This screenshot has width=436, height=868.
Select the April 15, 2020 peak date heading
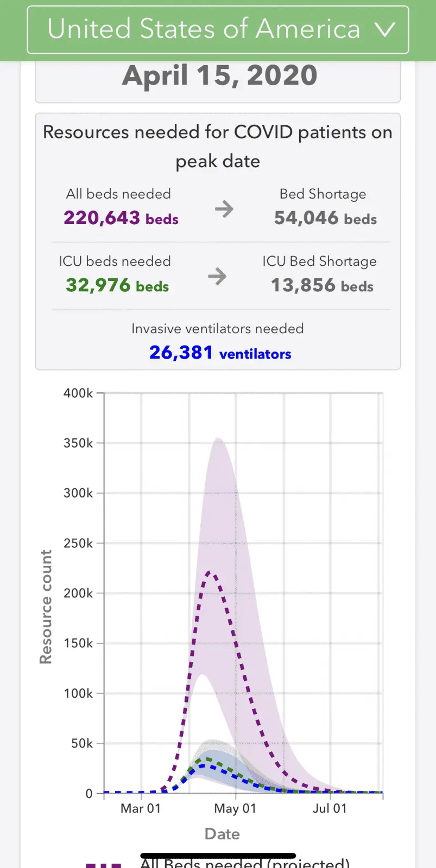pyautogui.click(x=219, y=75)
